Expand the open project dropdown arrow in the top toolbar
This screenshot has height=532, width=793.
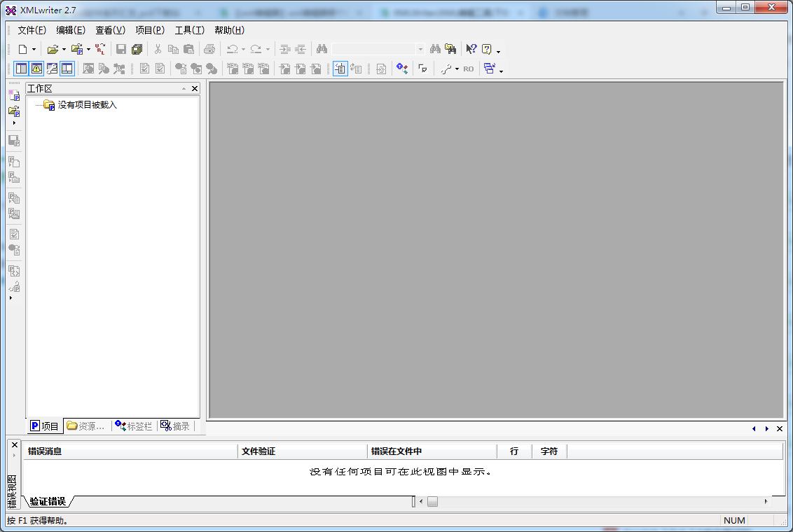coord(88,50)
